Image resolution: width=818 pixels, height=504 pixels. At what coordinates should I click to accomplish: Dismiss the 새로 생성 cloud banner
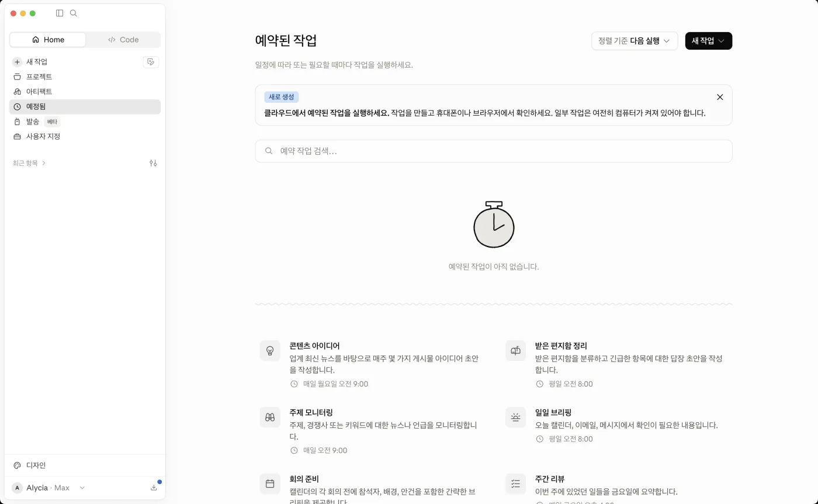tap(720, 97)
